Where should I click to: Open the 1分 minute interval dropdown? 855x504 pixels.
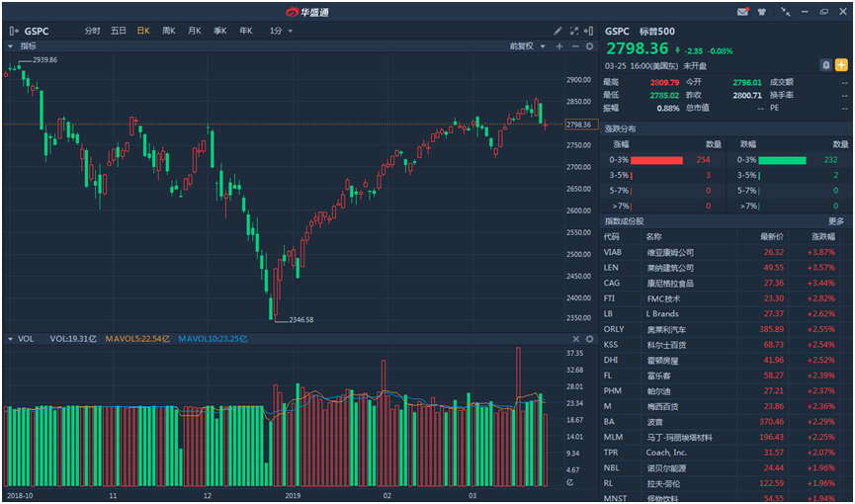pos(281,31)
